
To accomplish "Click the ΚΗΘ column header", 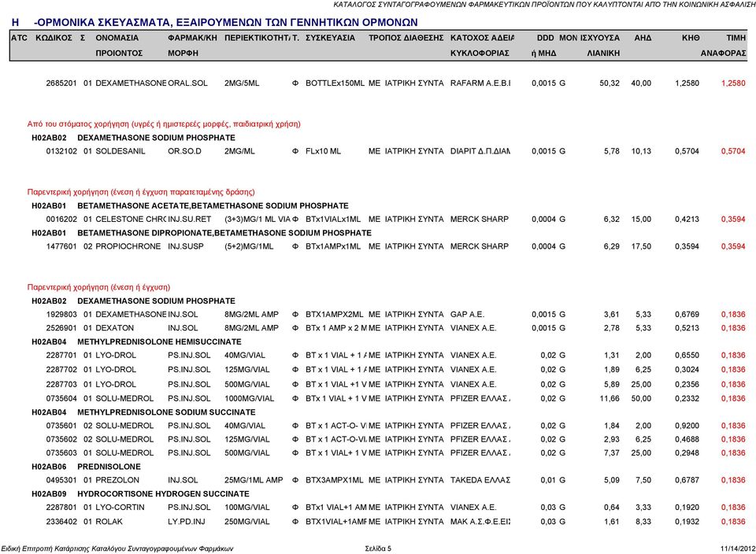I will click(691, 38).
